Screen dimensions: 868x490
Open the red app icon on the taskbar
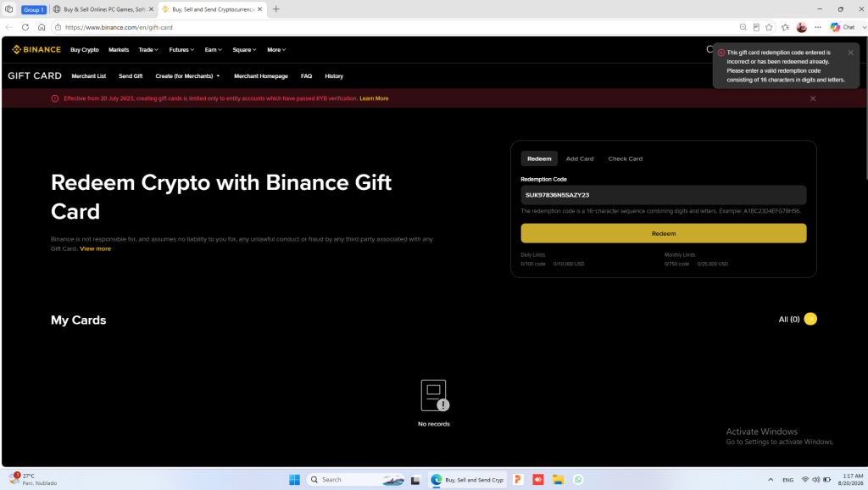tap(538, 480)
